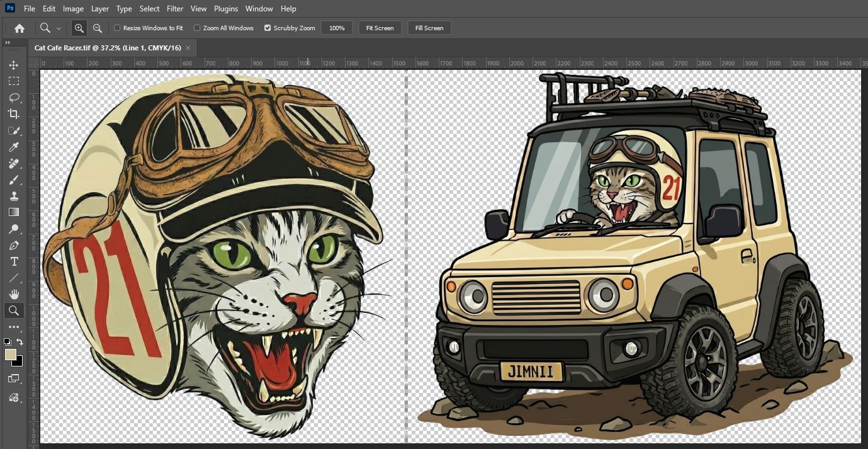868x449 pixels.
Task: Expand the toolbar to two columns
Action: [8, 43]
